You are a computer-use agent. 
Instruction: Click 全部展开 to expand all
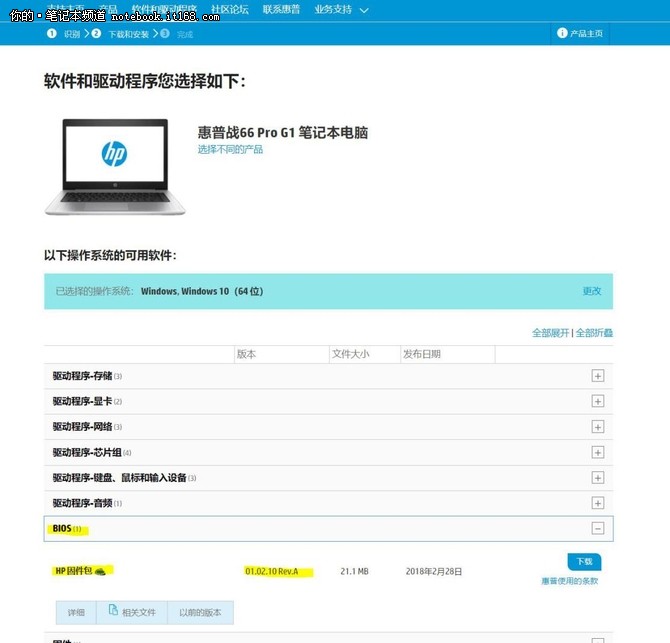click(x=550, y=333)
